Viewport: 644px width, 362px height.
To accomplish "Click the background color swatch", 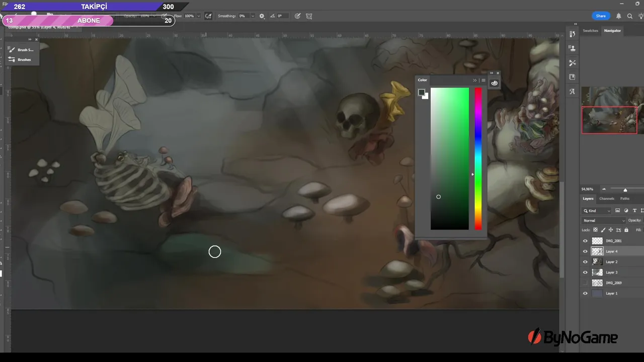I will click(426, 97).
